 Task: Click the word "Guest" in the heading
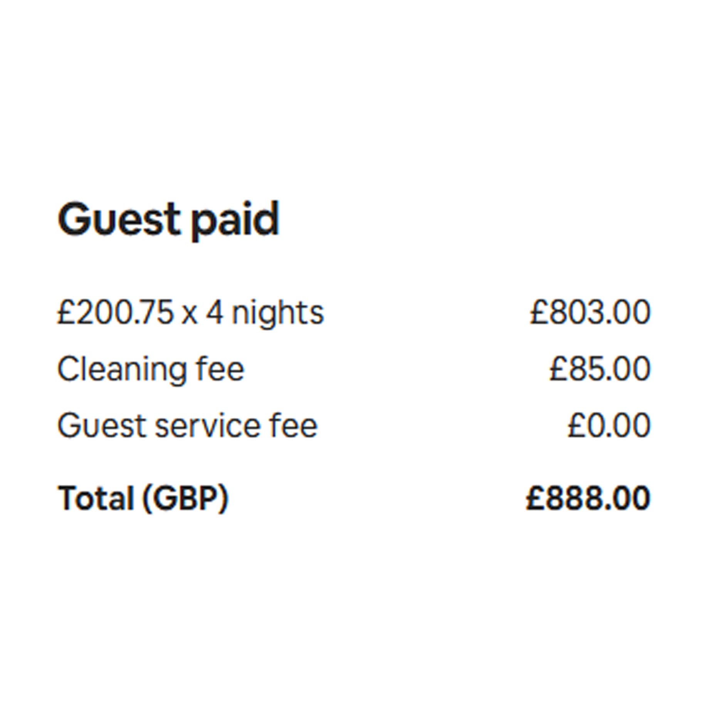tap(119, 219)
